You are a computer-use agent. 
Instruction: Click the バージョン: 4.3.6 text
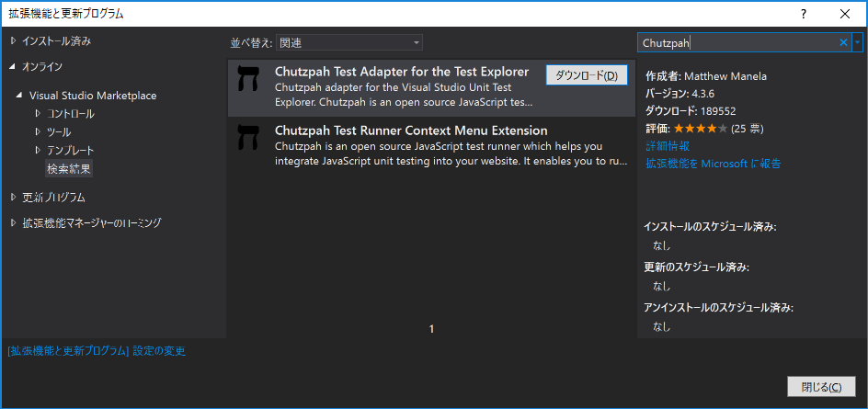pos(680,94)
